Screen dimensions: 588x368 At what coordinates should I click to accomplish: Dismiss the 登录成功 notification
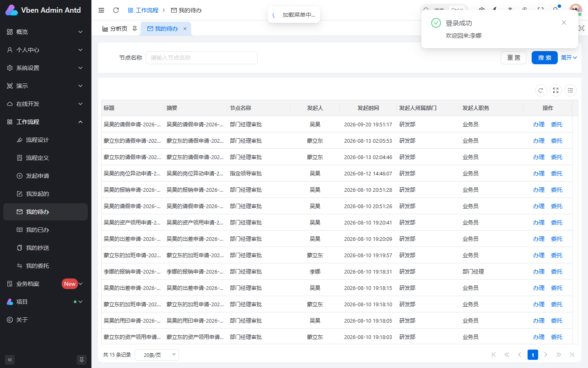[564, 22]
